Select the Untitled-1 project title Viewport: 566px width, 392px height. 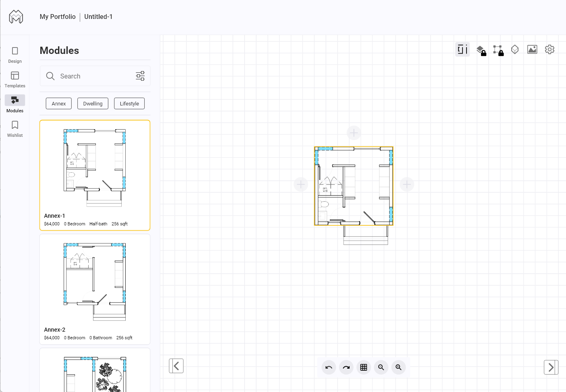pyautogui.click(x=98, y=17)
